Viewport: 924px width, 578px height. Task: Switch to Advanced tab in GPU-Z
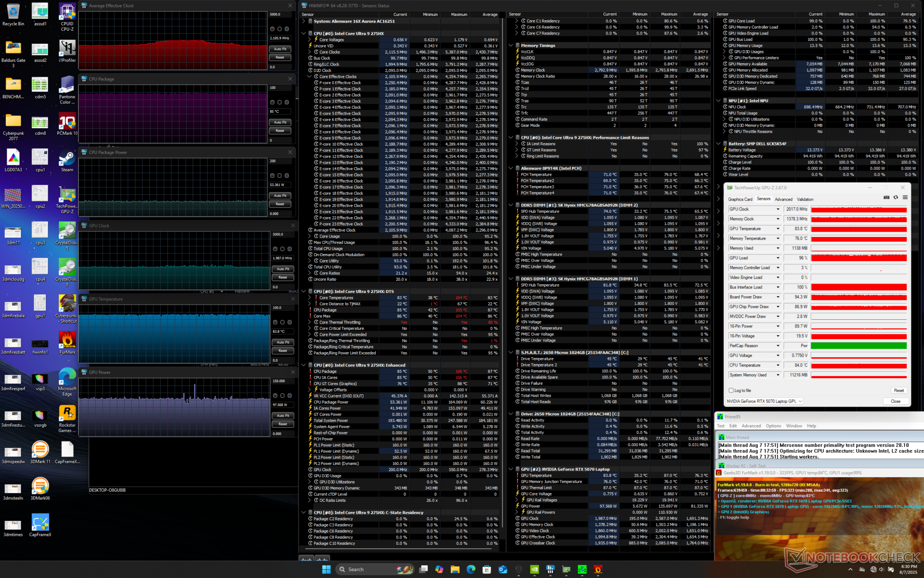[783, 199]
